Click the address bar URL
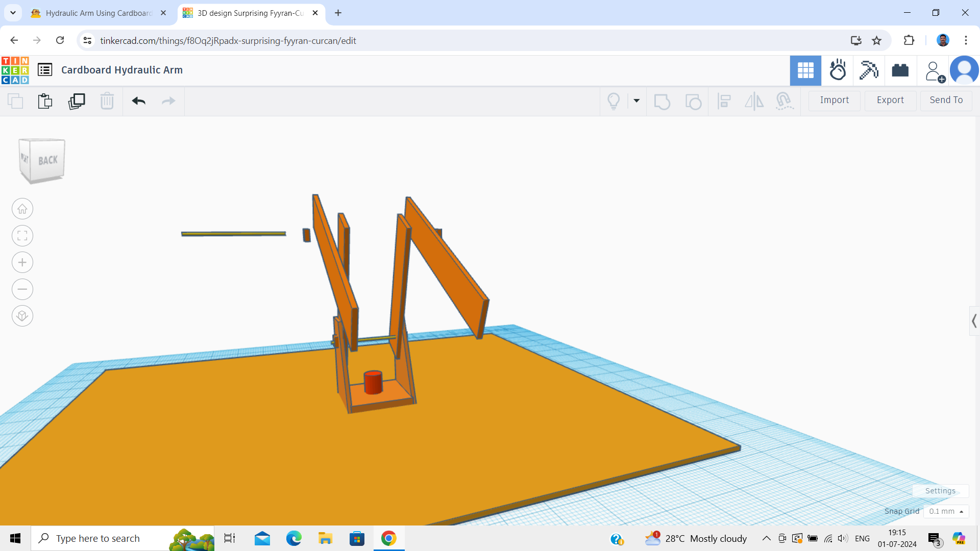Image resolution: width=980 pixels, height=551 pixels. coord(228,41)
